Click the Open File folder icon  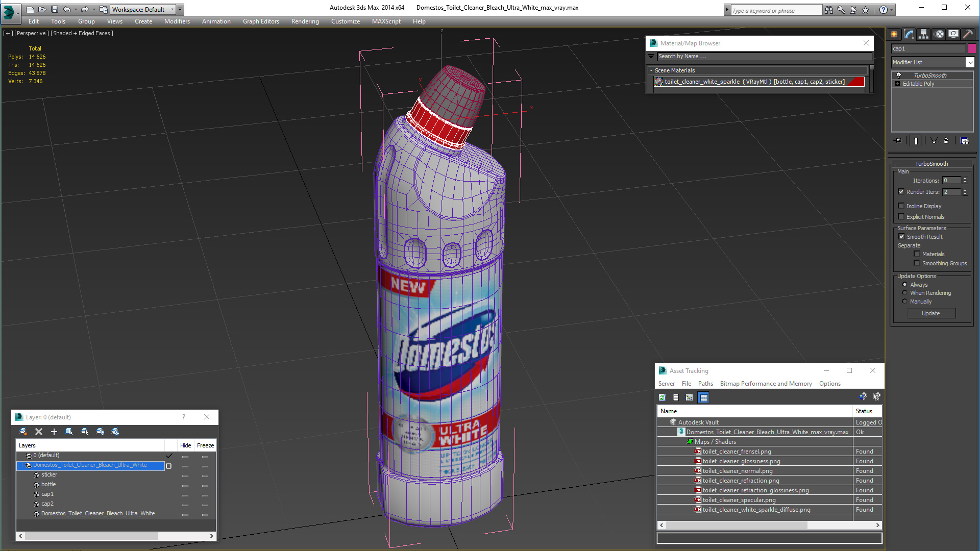42,9
